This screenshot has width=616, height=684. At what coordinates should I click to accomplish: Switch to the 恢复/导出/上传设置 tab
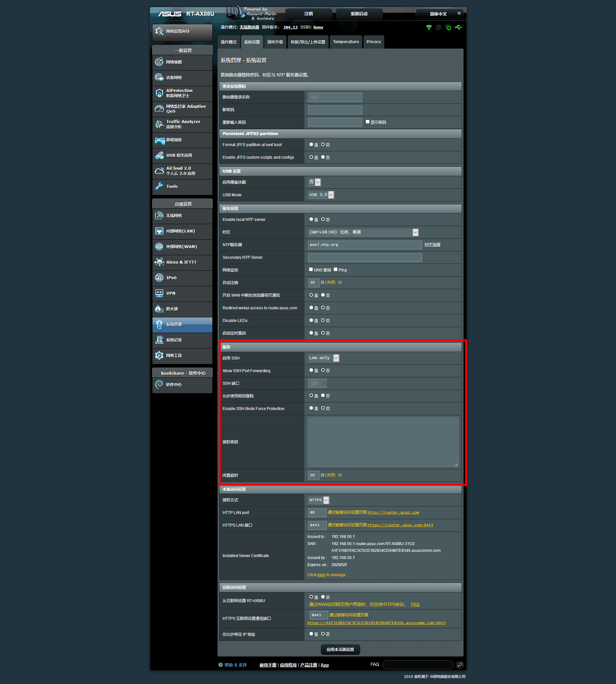[x=308, y=42]
